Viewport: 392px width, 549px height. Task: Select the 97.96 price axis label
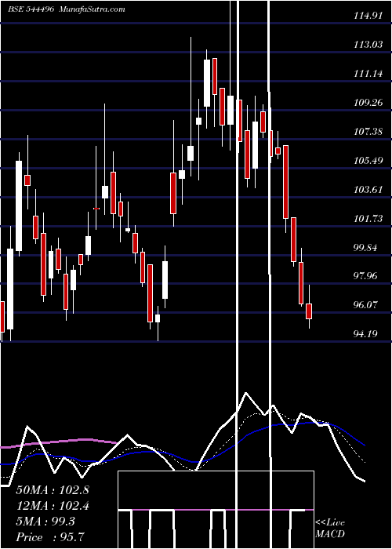tap(366, 276)
